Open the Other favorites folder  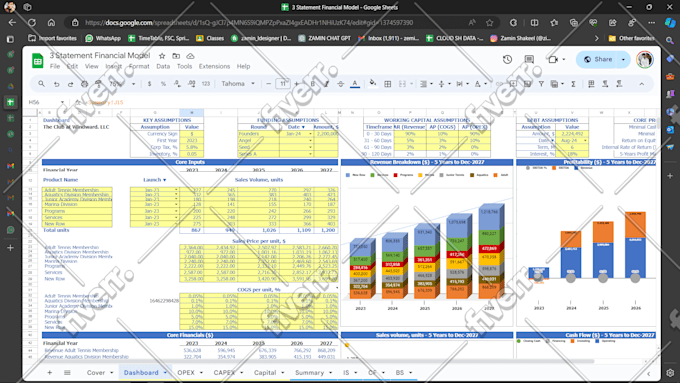tap(631, 38)
